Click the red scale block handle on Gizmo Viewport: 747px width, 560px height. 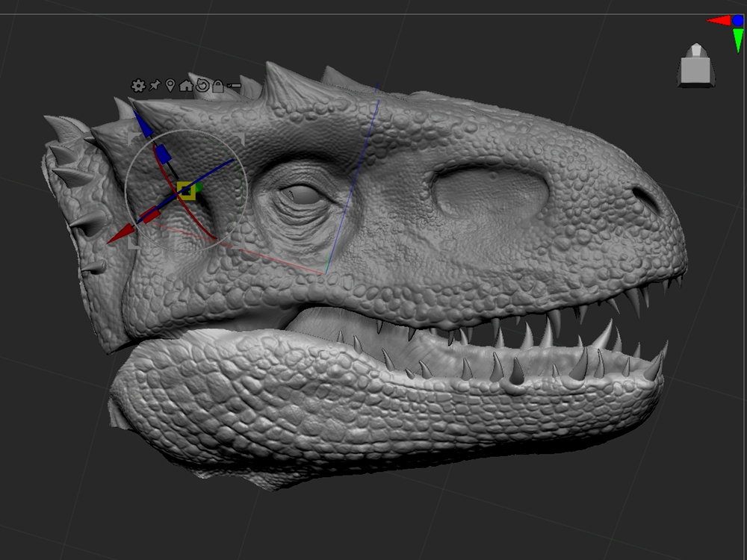click(151, 216)
